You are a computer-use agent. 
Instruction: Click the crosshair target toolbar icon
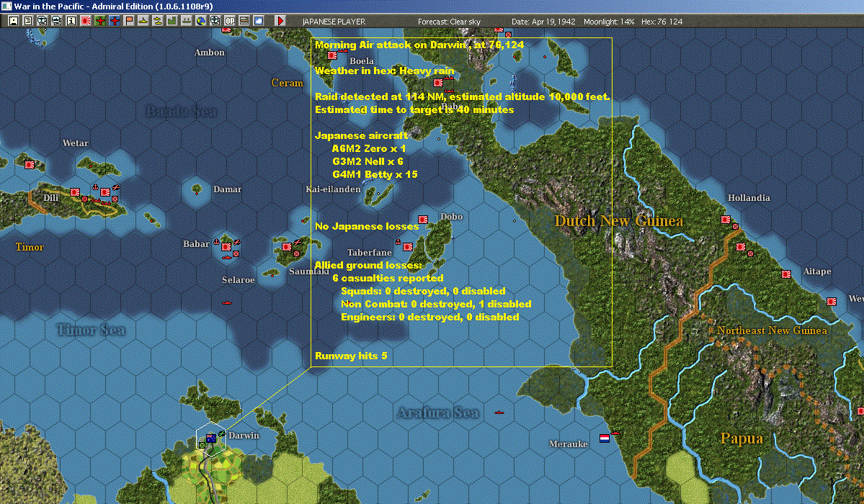coord(215,21)
